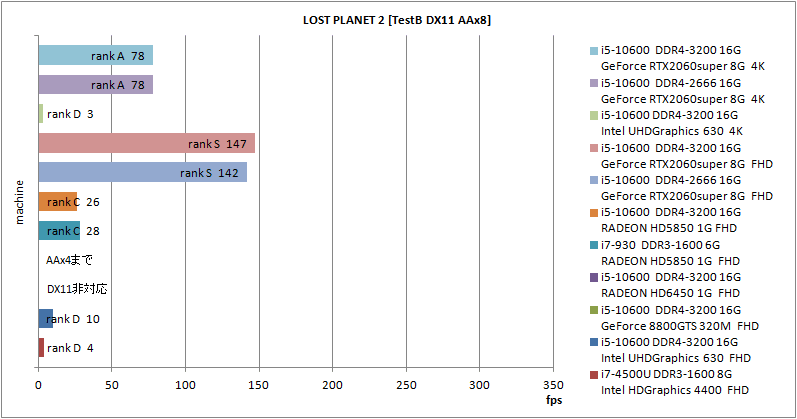Click the AAx4まで data label
This screenshot has height=419, width=797.
(70, 260)
